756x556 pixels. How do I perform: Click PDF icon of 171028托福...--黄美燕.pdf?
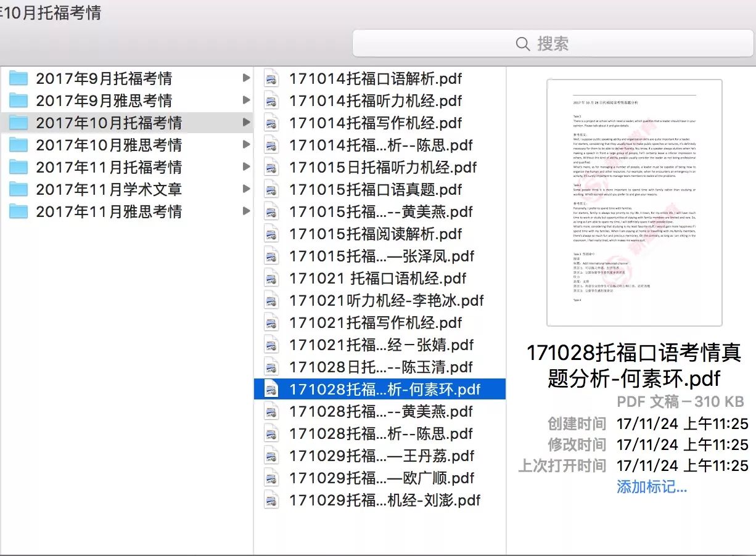coord(271,411)
